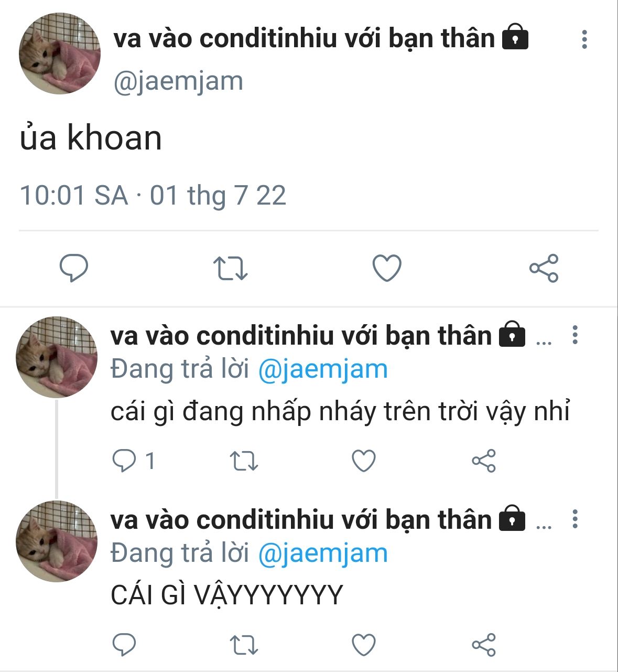Reply to the "CÁI GÌ VẬYYYYYYY" tweet

124,645
